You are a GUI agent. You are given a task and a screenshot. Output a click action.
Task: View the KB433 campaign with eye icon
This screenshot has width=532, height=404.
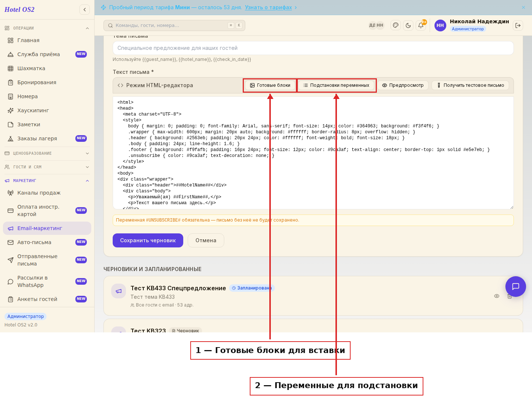tap(497, 296)
